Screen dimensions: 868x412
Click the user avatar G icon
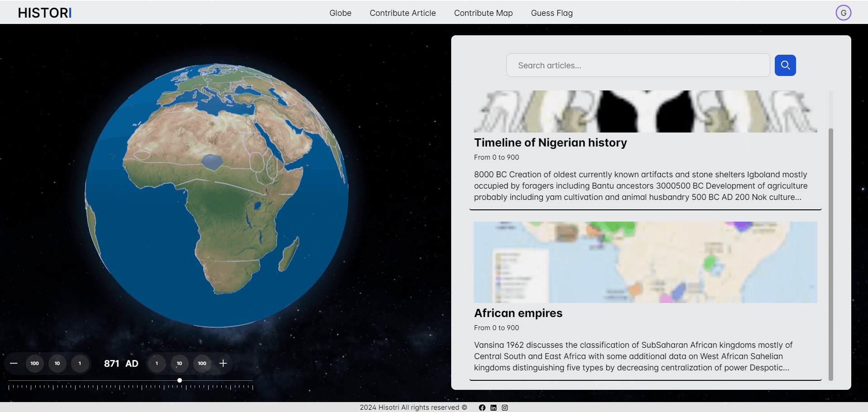click(843, 13)
